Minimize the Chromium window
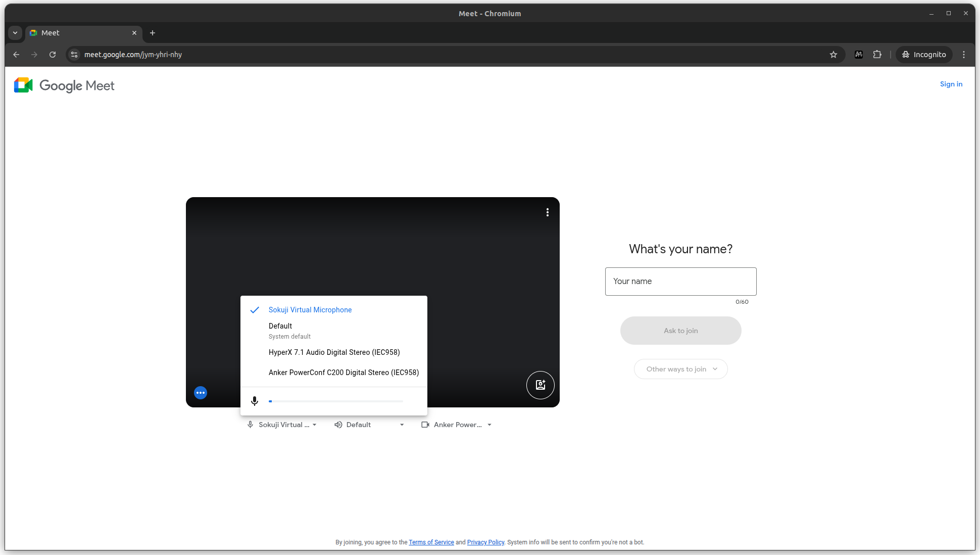The image size is (980, 555). click(x=932, y=14)
